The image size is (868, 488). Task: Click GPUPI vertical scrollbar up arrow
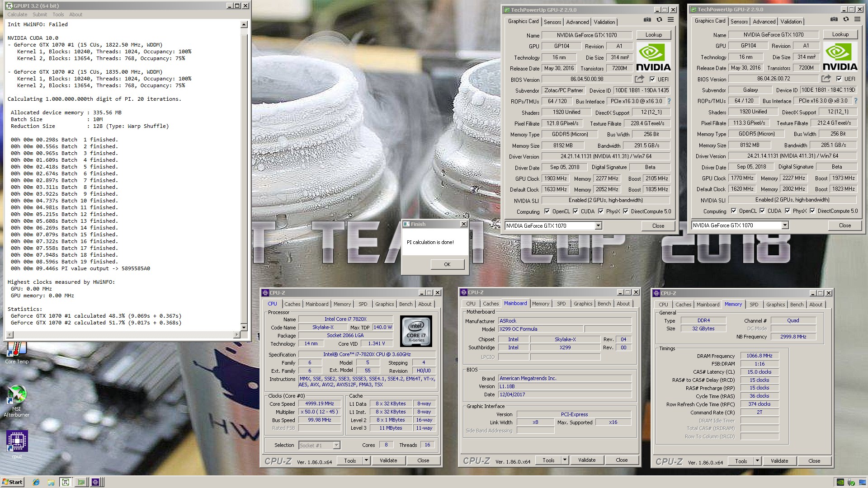tap(244, 24)
